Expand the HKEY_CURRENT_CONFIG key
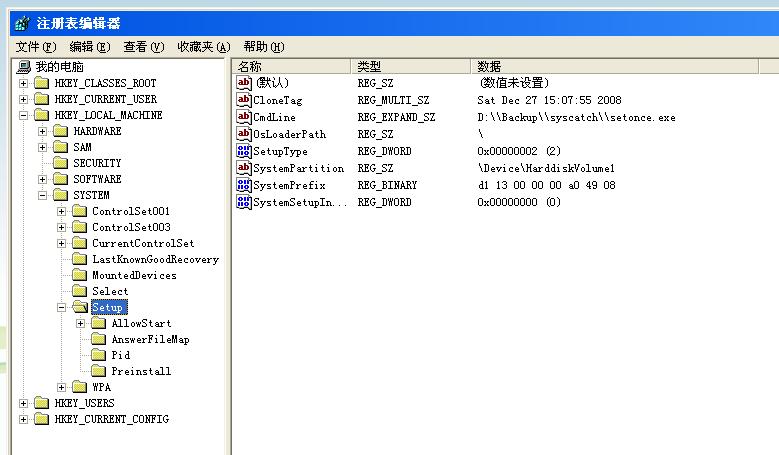The image size is (779, 455). (x=23, y=419)
